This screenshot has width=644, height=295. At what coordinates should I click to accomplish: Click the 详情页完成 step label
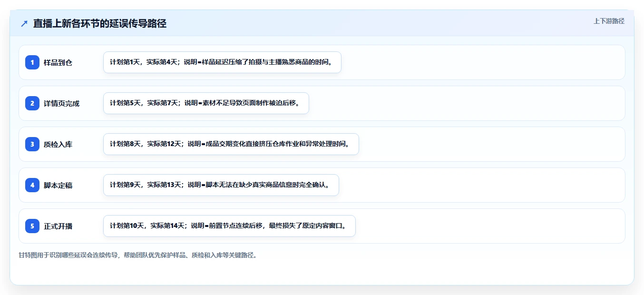[x=61, y=103]
